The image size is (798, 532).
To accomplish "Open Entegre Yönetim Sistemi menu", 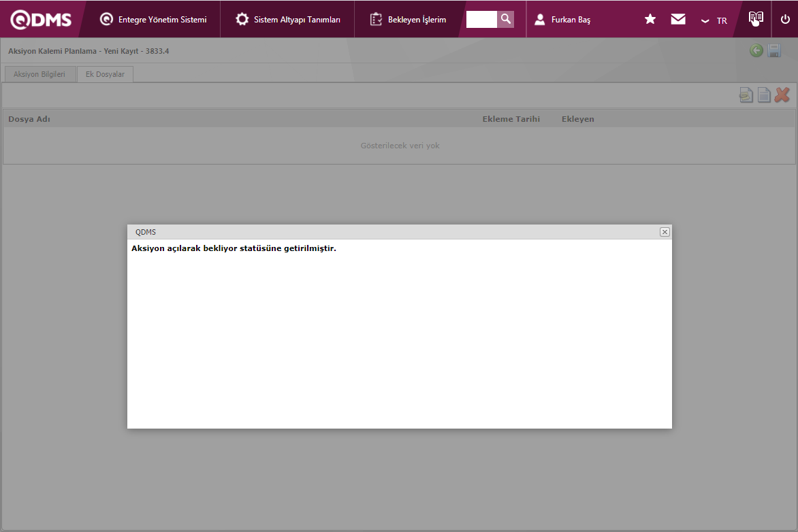I will click(x=153, y=19).
